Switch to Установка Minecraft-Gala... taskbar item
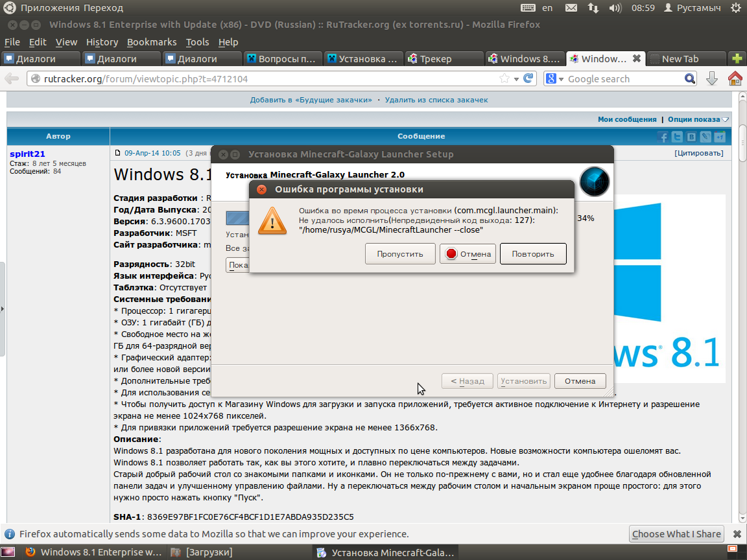Screen dimensions: 747x560 tap(386, 552)
